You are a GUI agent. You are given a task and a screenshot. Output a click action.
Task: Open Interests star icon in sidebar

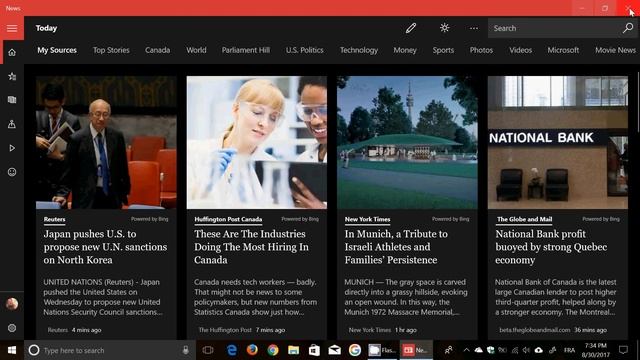[x=12, y=76]
